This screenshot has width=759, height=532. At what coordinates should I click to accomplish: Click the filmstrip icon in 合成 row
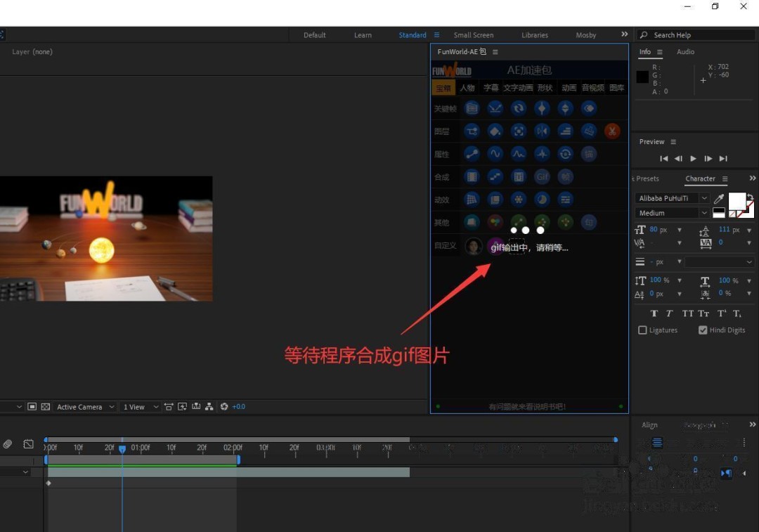[x=472, y=176]
